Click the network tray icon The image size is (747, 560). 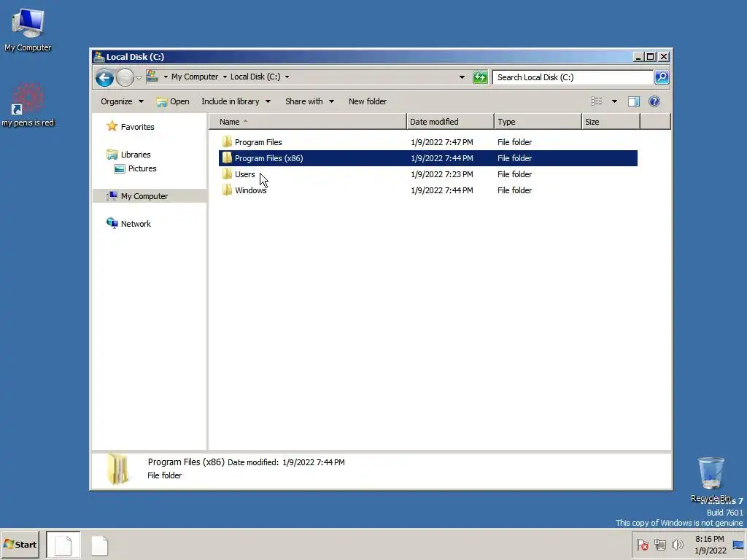(659, 545)
